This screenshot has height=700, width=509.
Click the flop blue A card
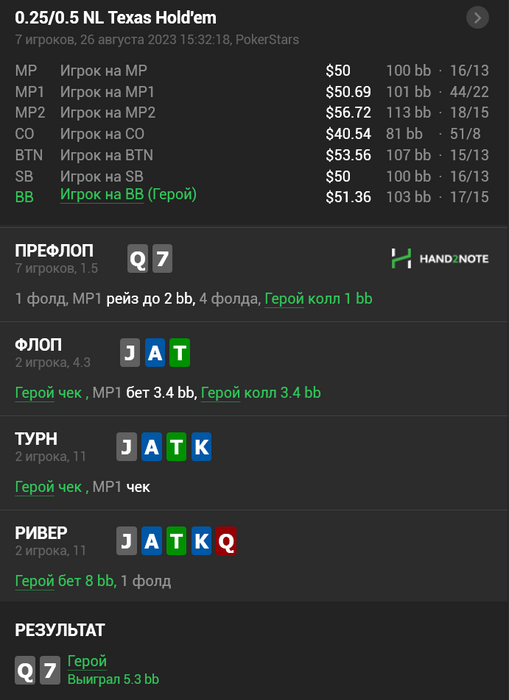coord(155,353)
